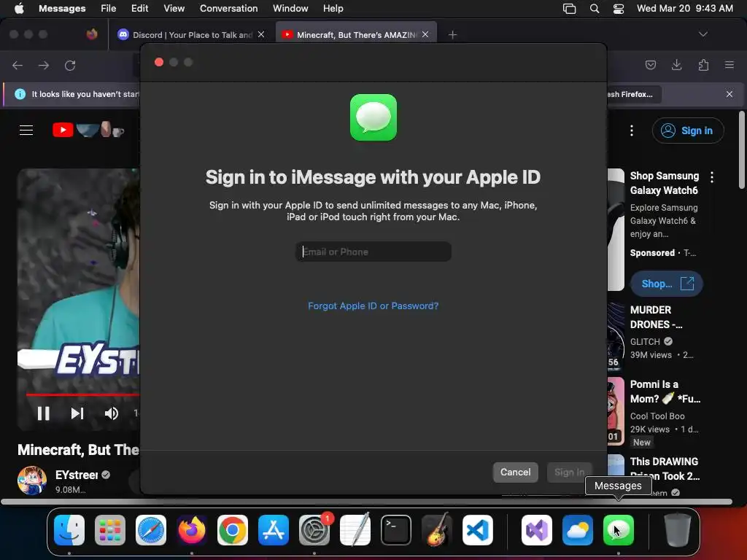The height and width of the screenshot is (560, 747).
Task: Click Forgot Apple ID or Password link
Action: pyautogui.click(x=373, y=306)
